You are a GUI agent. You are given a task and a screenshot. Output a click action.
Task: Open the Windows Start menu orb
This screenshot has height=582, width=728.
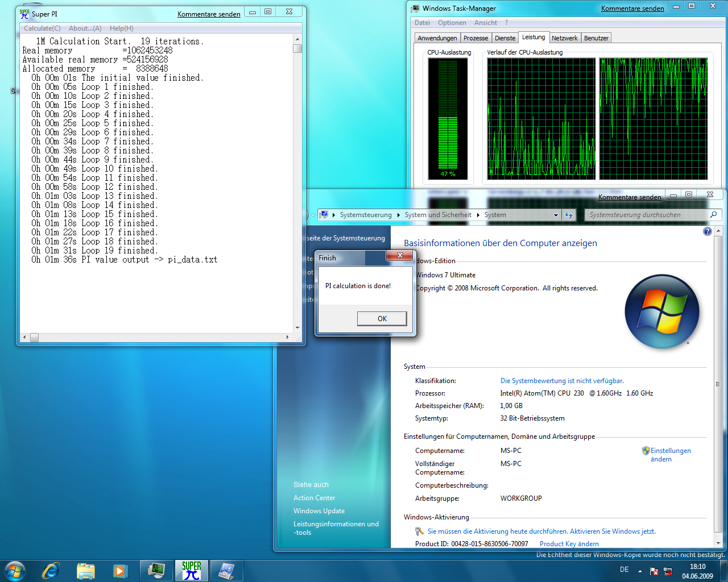(15, 570)
